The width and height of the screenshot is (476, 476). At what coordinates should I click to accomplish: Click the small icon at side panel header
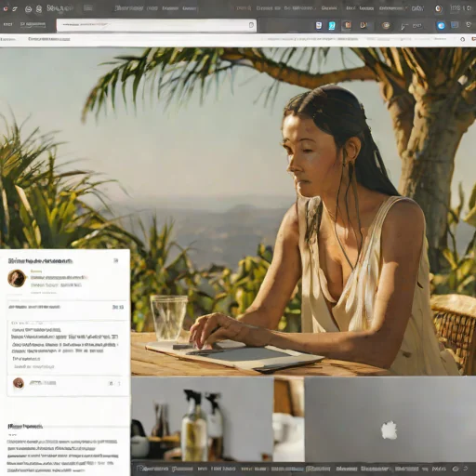[x=116, y=260]
